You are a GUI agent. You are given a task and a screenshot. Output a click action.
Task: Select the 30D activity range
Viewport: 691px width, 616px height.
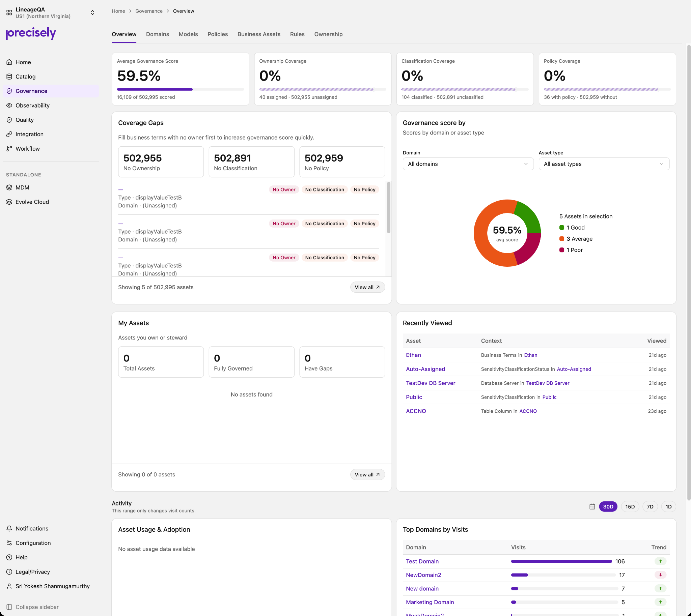[608, 507]
